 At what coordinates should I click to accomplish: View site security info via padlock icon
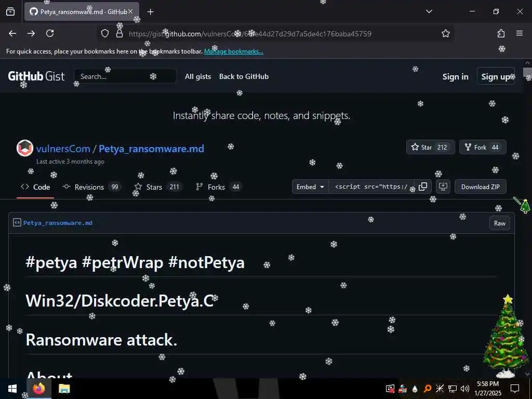click(x=119, y=33)
